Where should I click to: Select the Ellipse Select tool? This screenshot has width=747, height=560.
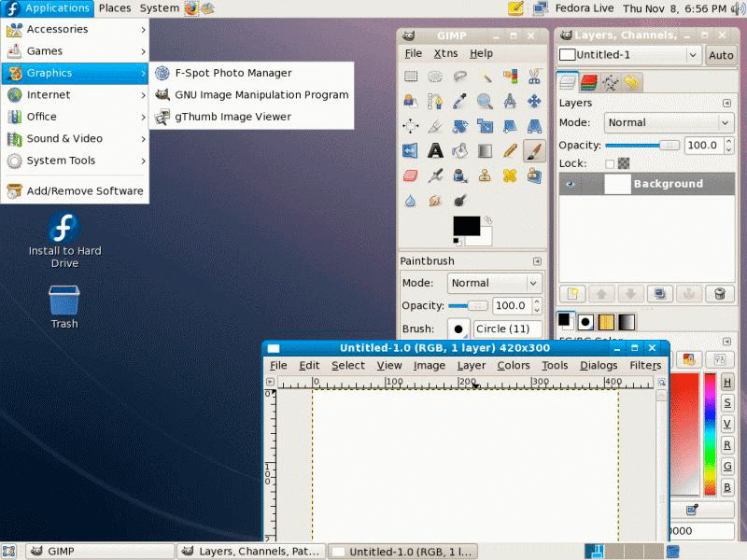pos(435,77)
